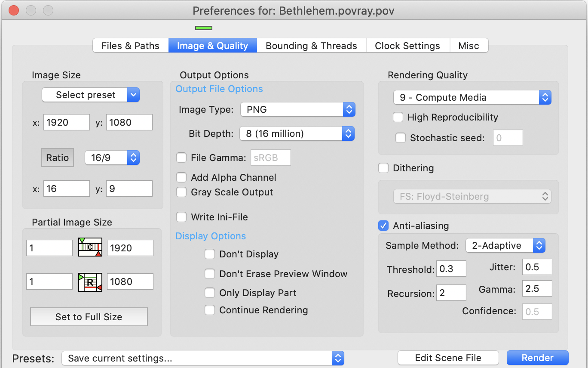The image size is (588, 368).
Task: Click the anti-aliasing Threshold input field
Action: pyautogui.click(x=451, y=269)
